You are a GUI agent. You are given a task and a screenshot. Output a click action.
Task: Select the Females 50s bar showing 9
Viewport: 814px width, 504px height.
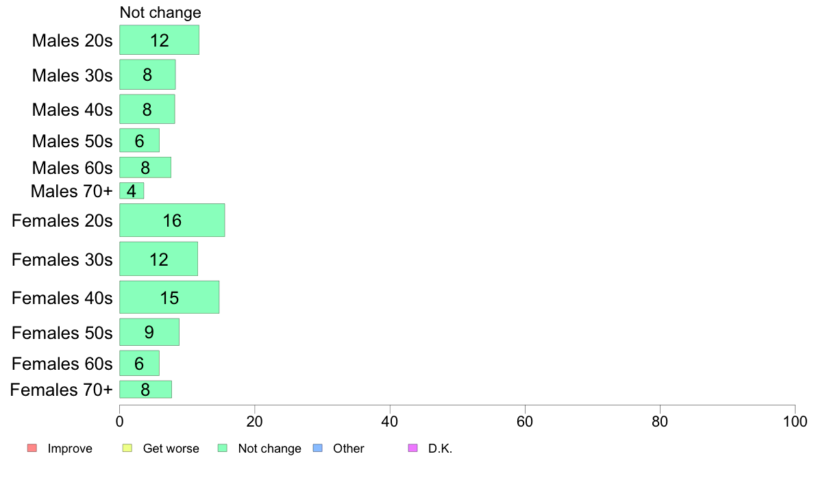[x=149, y=332]
